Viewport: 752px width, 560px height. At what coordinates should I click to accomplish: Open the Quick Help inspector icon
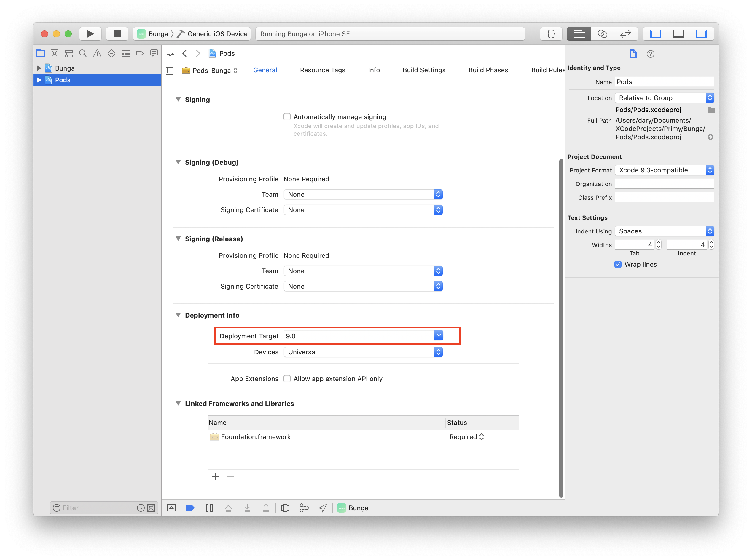650,54
